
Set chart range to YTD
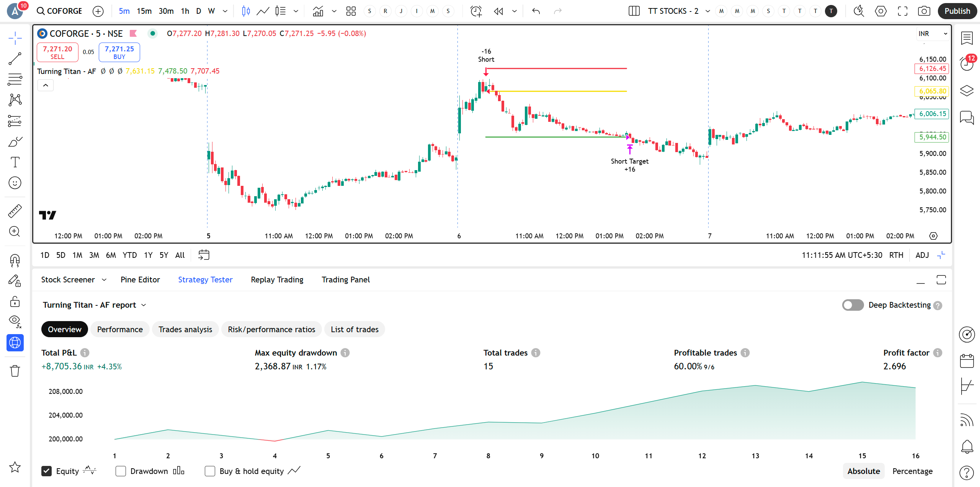130,255
